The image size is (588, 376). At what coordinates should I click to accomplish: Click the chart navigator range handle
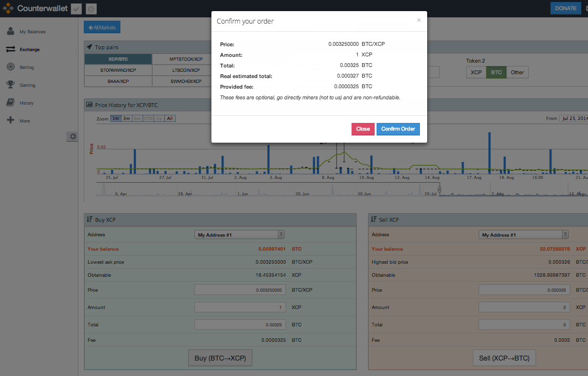tap(439, 189)
